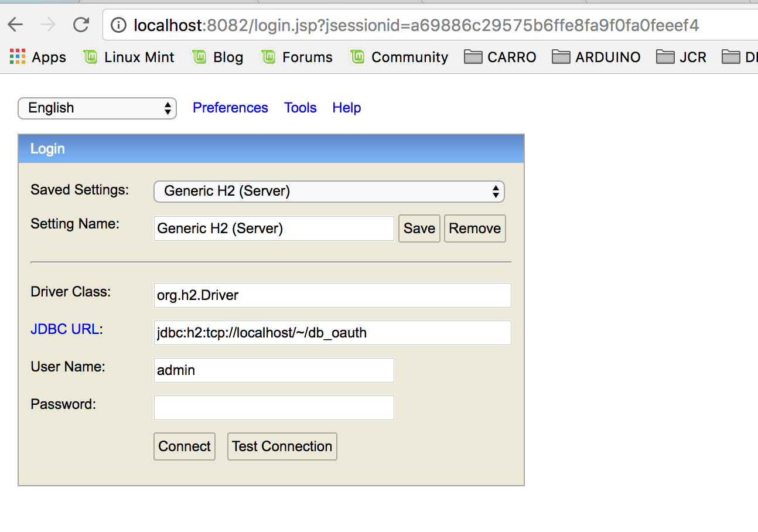
Task: Click the Save settings button
Action: point(419,229)
